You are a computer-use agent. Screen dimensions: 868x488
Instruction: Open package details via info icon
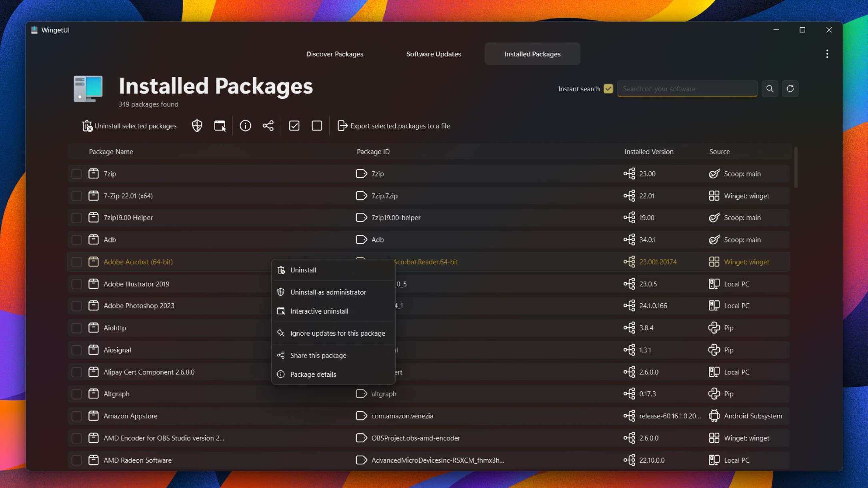(x=245, y=126)
